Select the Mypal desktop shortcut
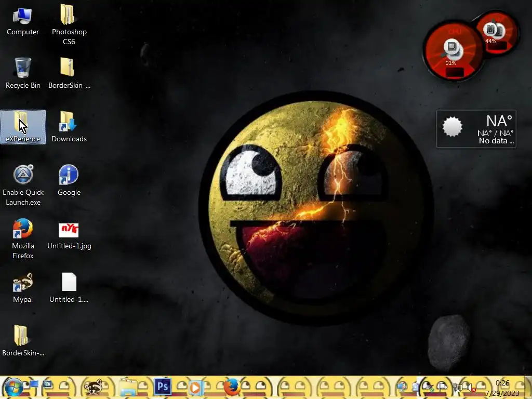The height and width of the screenshot is (399, 532). 23,288
